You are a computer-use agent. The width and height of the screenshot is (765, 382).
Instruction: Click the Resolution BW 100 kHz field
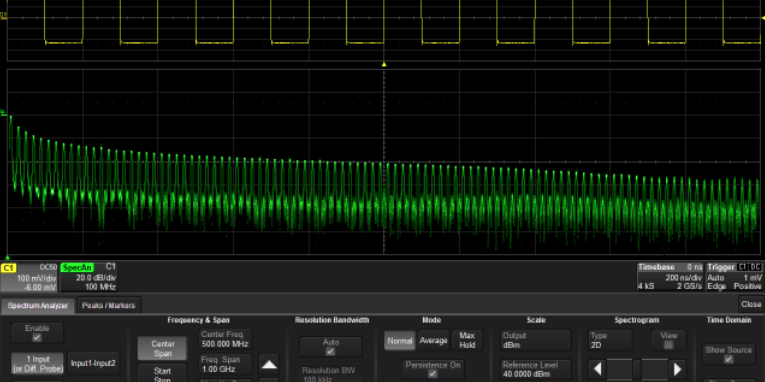(x=331, y=374)
